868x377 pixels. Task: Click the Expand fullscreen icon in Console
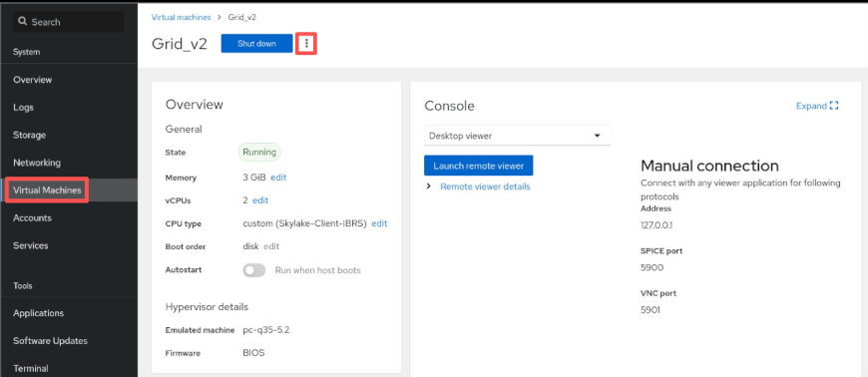click(834, 106)
